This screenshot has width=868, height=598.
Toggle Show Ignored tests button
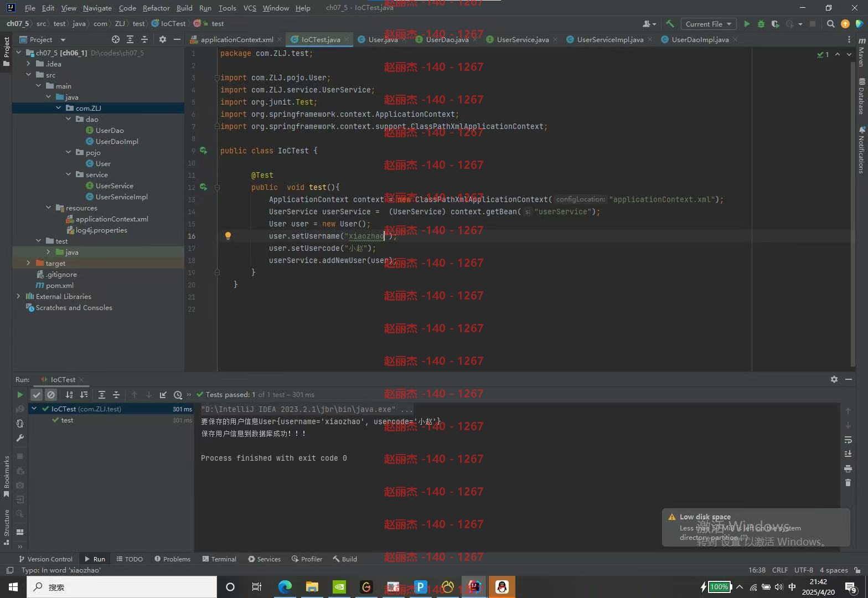pyautogui.click(x=51, y=395)
